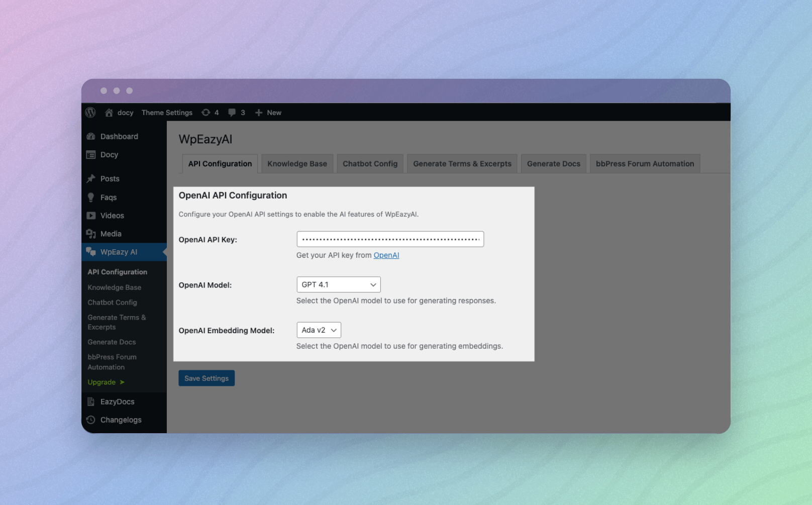Viewport: 812px width, 505px height.
Task: Open comments via the speech bubble icon
Action: click(232, 113)
